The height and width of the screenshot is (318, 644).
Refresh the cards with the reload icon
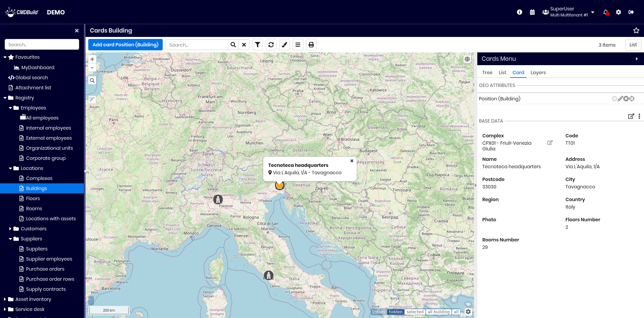[x=271, y=45]
